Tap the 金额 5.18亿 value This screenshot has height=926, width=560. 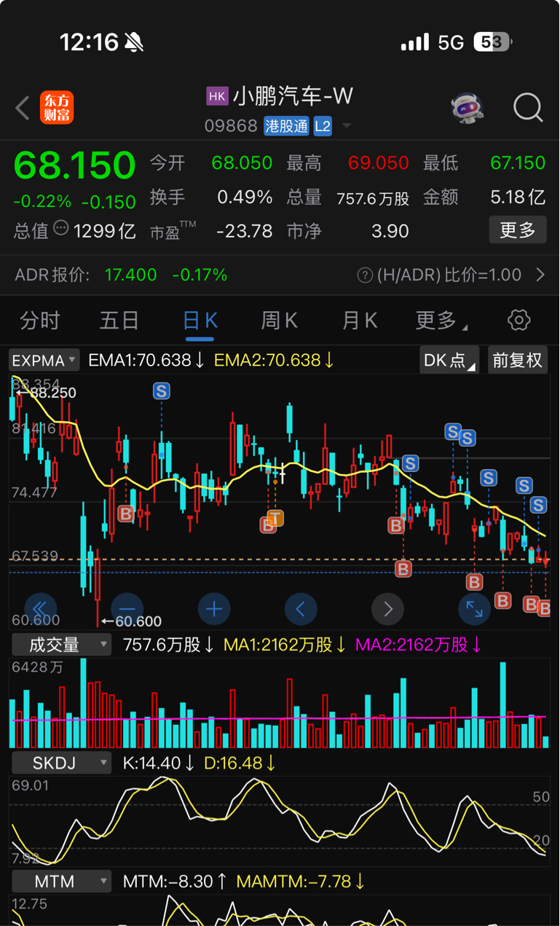[518, 197]
